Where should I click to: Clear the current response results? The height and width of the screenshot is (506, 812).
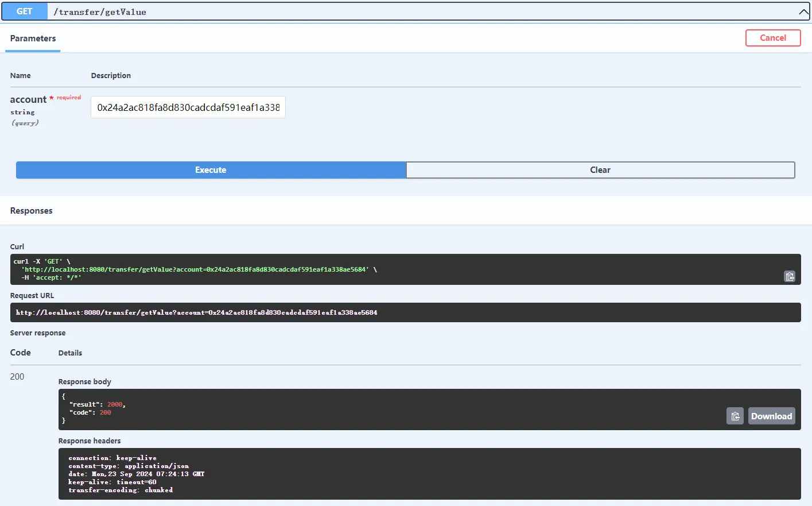[600, 170]
